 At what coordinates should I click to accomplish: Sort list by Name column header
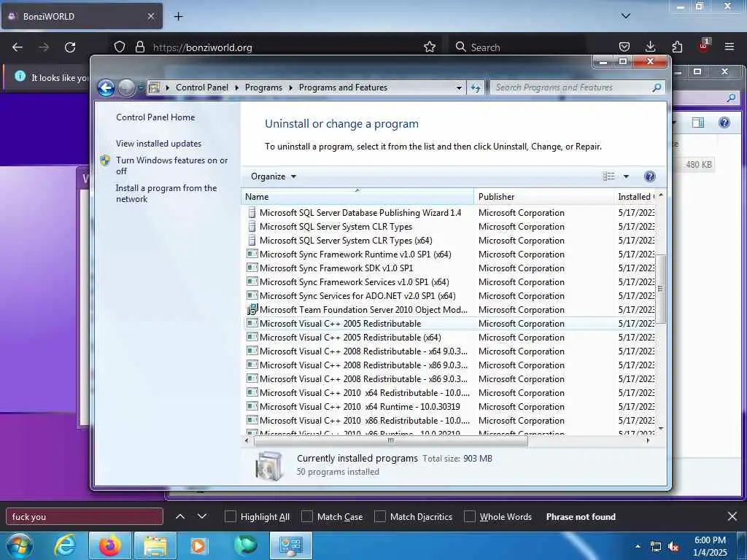tap(357, 197)
